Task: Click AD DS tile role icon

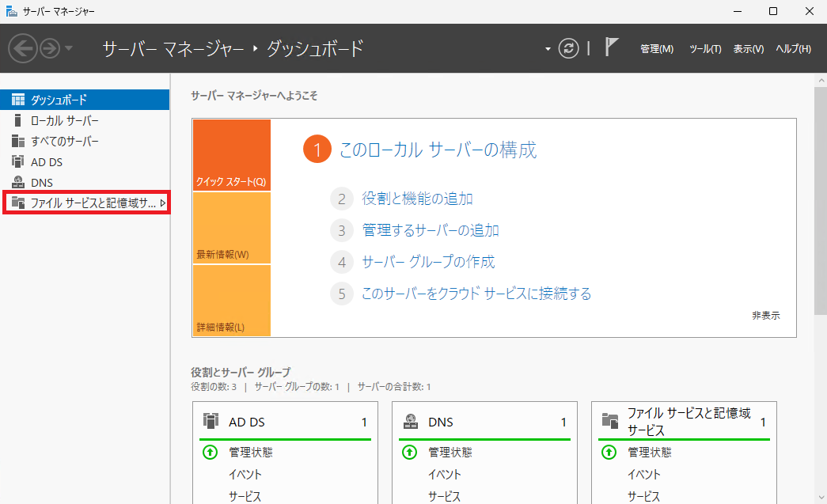Action: point(211,421)
